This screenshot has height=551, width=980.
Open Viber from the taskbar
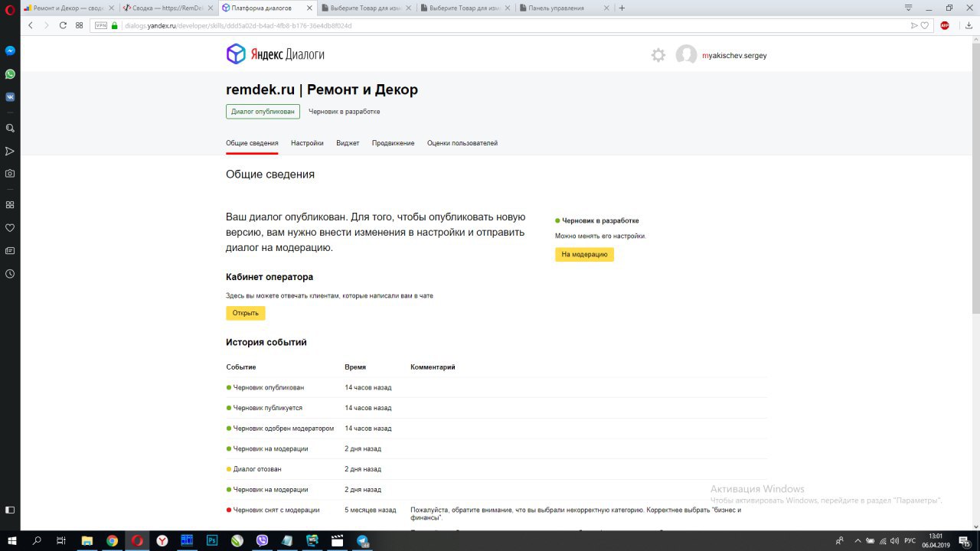coord(262,541)
